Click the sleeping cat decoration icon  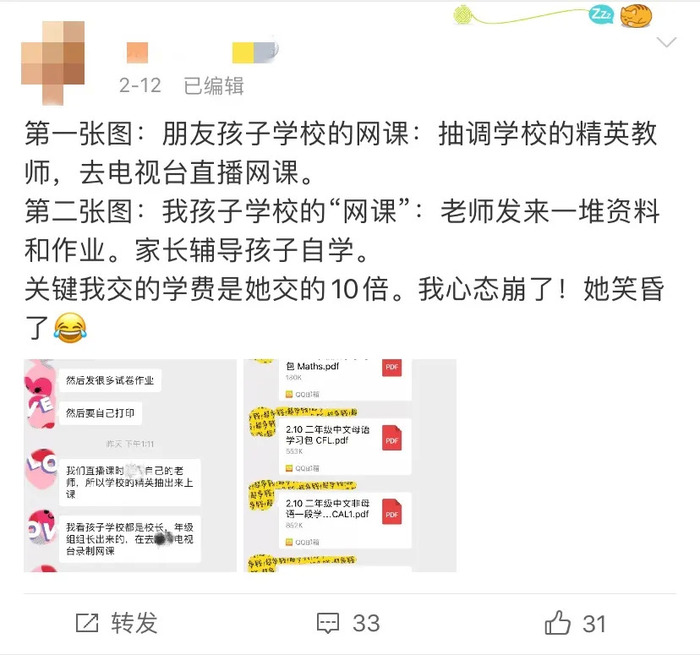[636, 16]
